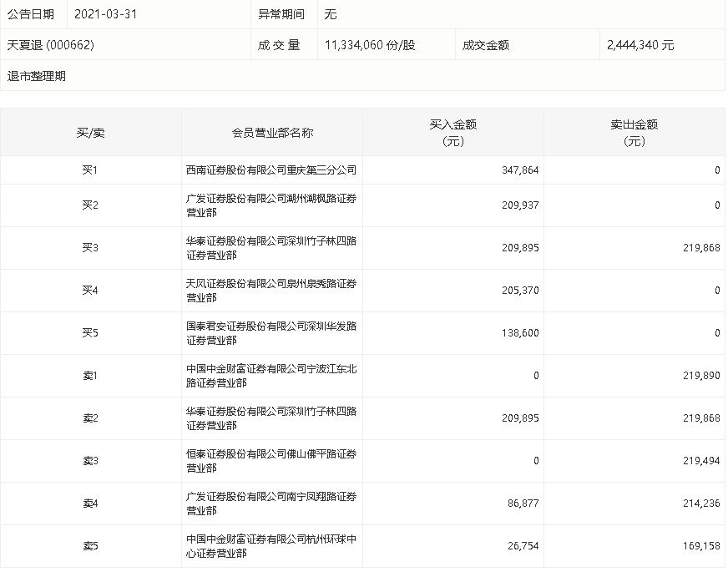Click the 卖5 row label

pyautogui.click(x=90, y=546)
